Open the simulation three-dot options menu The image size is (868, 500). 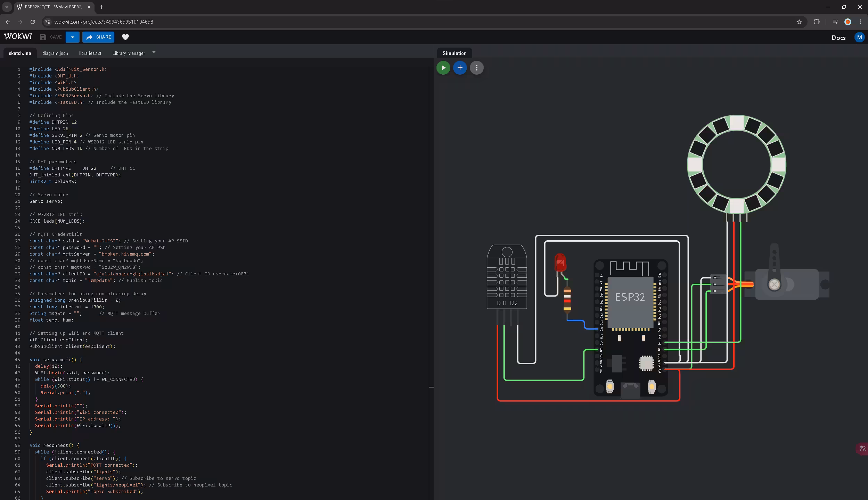476,68
